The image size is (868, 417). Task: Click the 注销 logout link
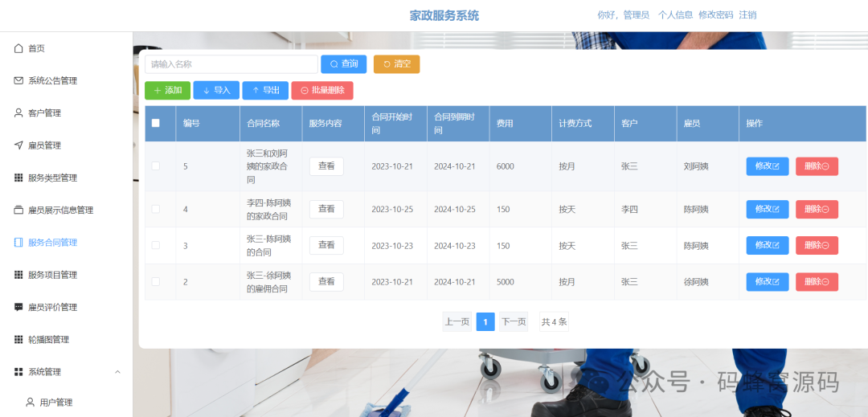tap(748, 15)
